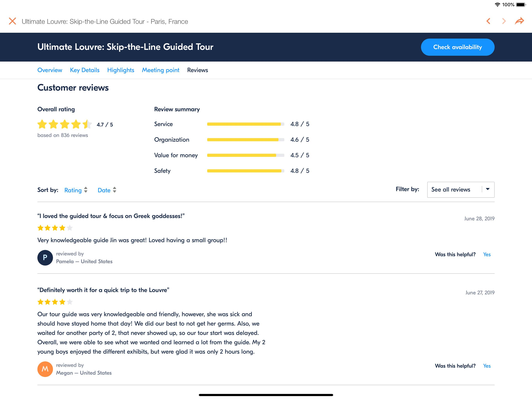Click the Customer reviews heading
The height and width of the screenshot is (399, 532).
[x=73, y=88]
